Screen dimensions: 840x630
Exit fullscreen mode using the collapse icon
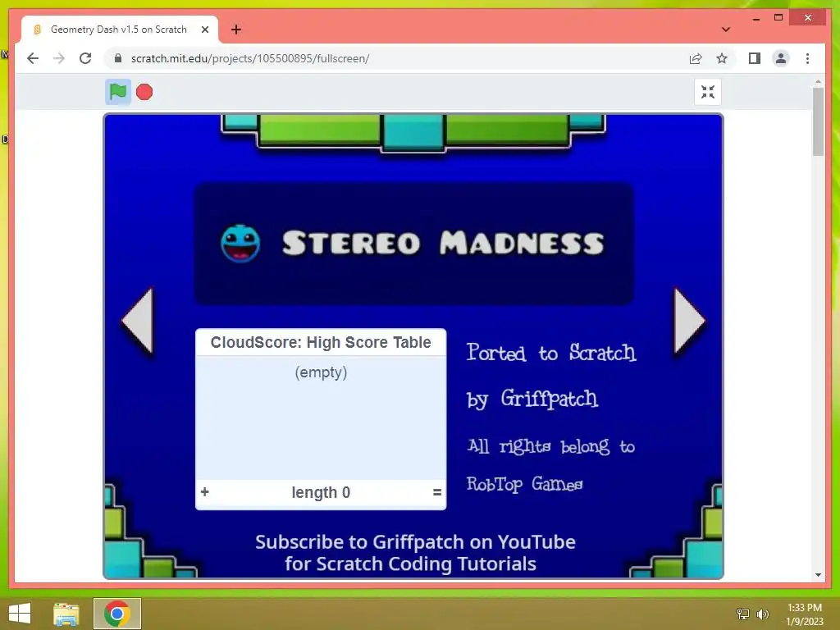[x=708, y=92]
